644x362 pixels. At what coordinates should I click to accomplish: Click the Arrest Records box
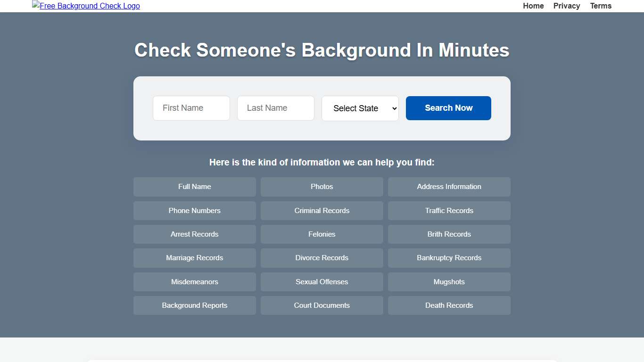coord(194,234)
